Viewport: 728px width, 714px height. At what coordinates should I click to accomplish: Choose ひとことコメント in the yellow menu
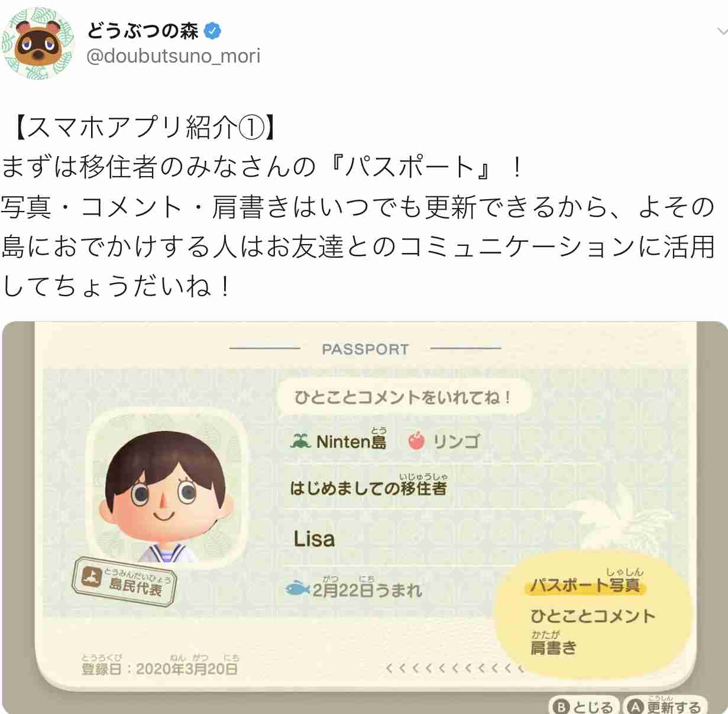click(x=593, y=616)
